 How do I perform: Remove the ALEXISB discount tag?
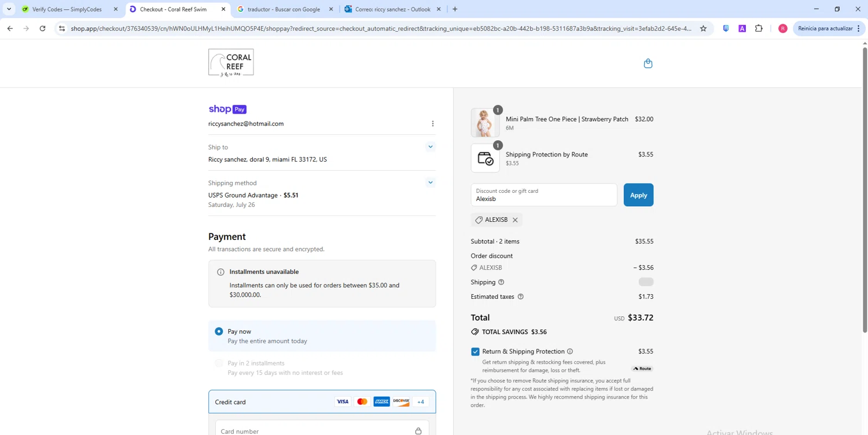(x=515, y=220)
